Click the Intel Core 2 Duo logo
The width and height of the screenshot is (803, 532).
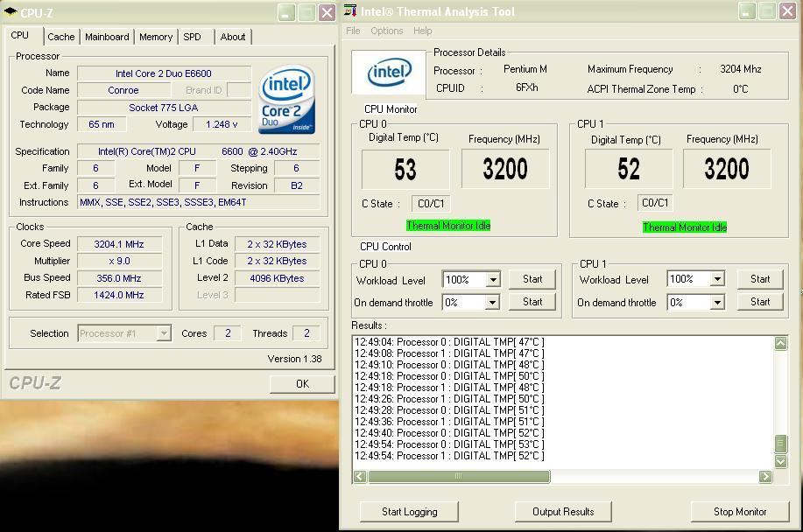(x=286, y=99)
